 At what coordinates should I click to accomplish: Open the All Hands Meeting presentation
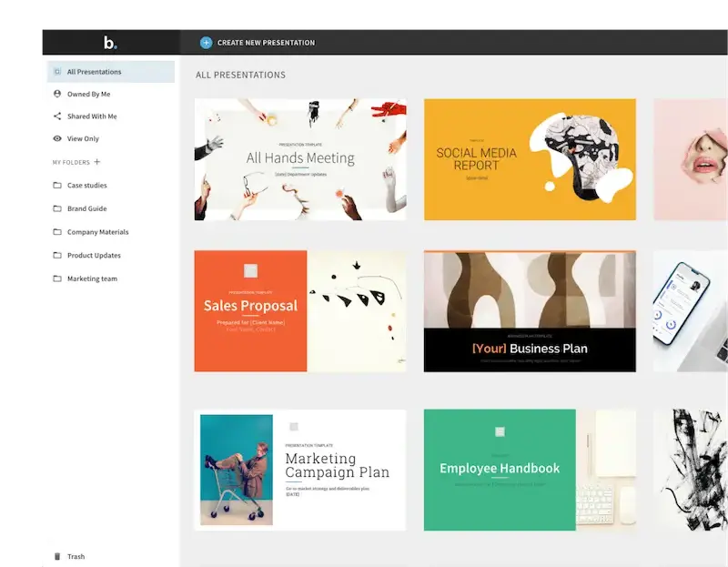[x=300, y=159]
